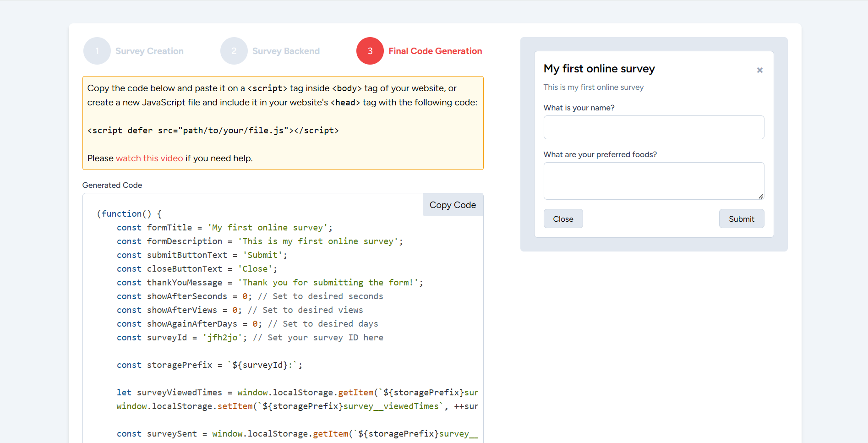Click the '(function() {' opening line
The width and height of the screenshot is (868, 443).
[129, 214]
